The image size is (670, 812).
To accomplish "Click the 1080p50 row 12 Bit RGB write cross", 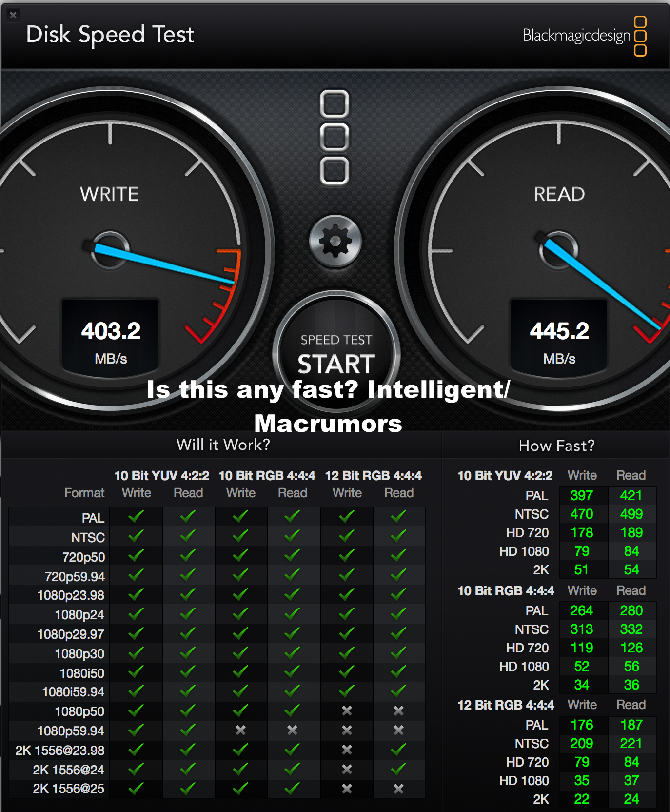I will [x=347, y=711].
